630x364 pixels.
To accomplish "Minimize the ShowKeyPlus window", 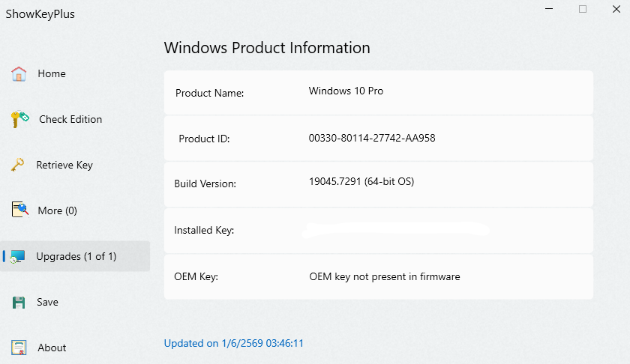I will (x=549, y=9).
